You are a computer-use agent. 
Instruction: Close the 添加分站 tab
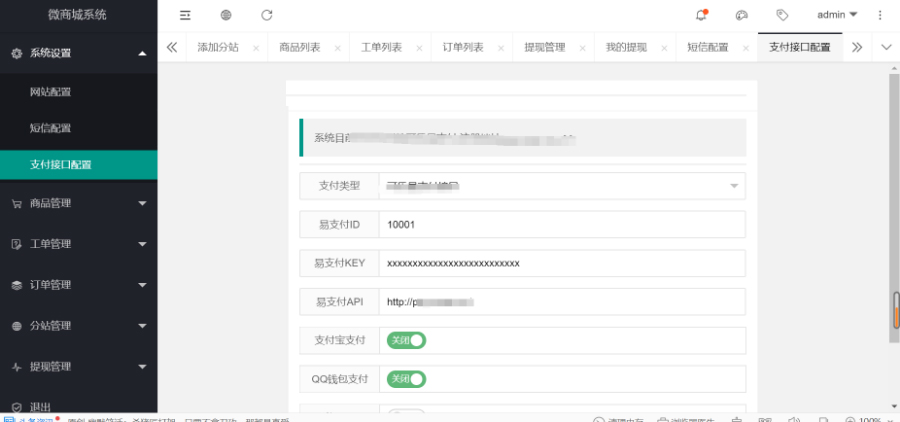coord(256,48)
